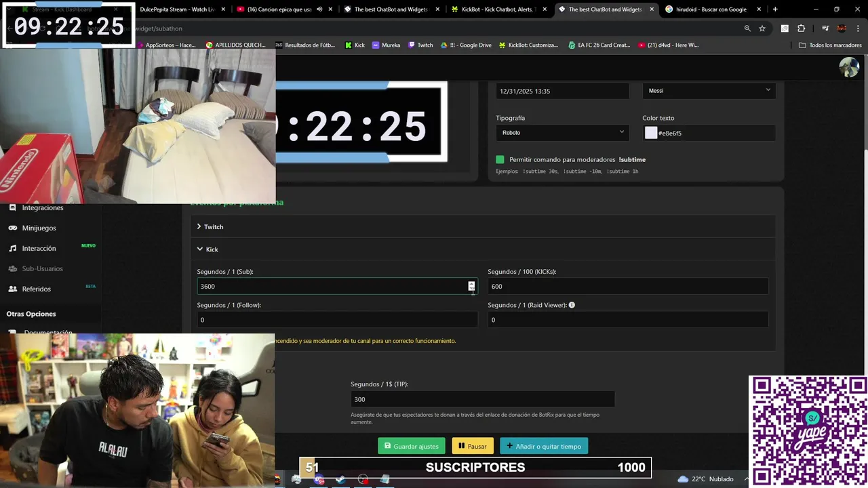Screen dimensions: 868x488
Task: Expand the Twitch platform section
Action: 482,226
